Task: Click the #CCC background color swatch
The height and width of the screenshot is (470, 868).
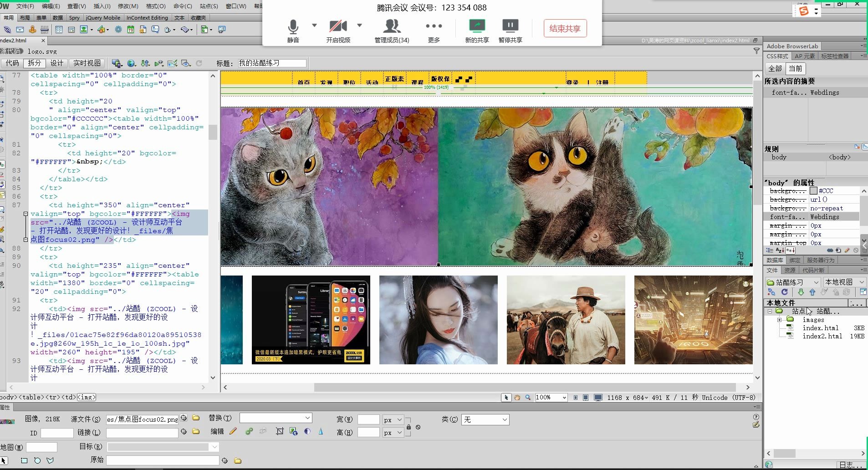Action: pyautogui.click(x=813, y=191)
